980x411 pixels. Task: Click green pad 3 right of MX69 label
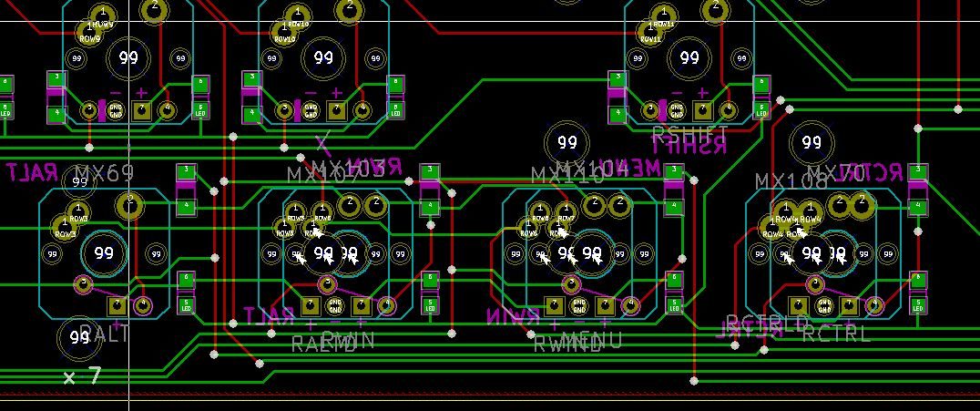[186, 170]
